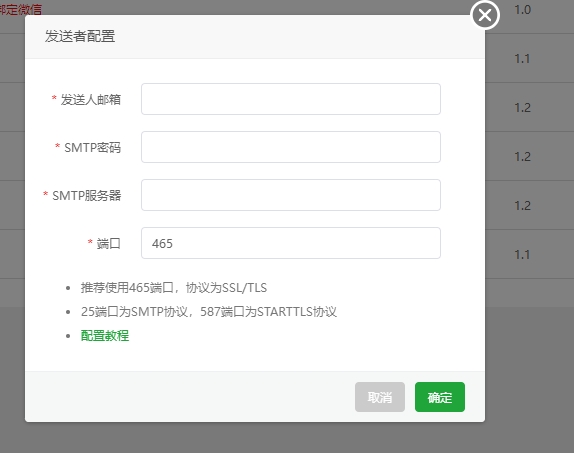This screenshot has width=574, height=453.
Task: Click the 1.0 version value in background list
Action: tap(522, 10)
